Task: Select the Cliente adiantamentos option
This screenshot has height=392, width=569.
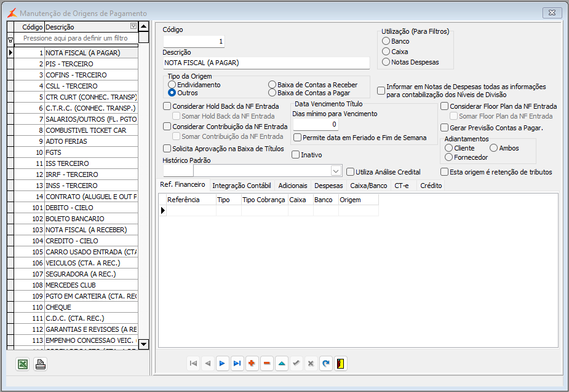Action: (x=449, y=148)
